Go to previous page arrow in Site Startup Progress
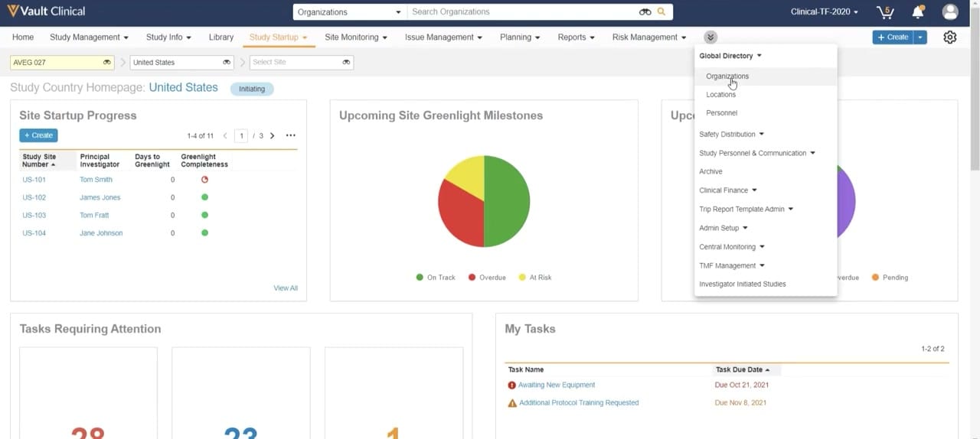Image resolution: width=980 pixels, height=439 pixels. tap(225, 135)
